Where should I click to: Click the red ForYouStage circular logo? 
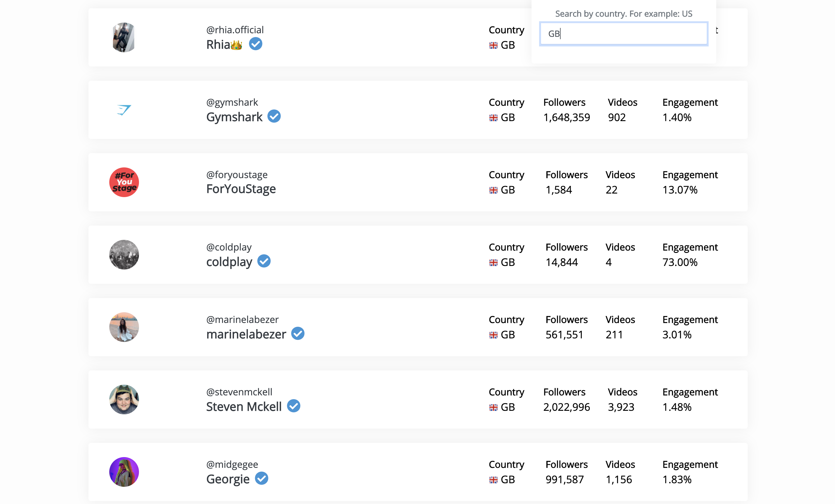coord(124,182)
